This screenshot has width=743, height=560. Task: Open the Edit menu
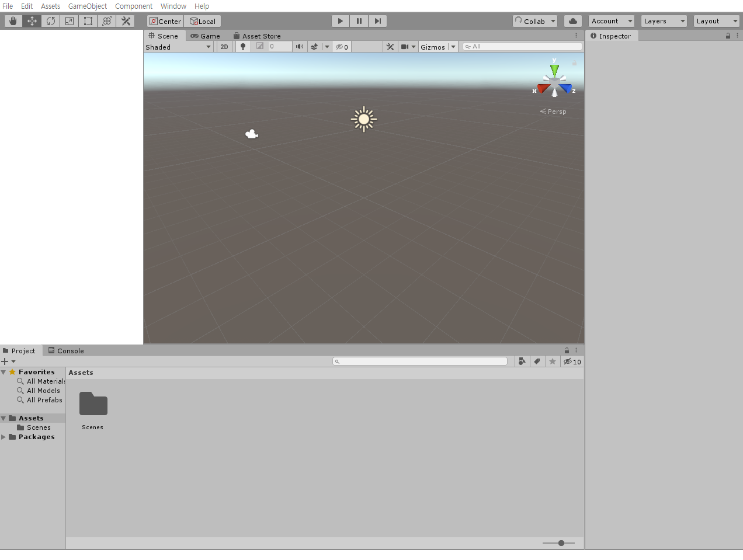(27, 6)
